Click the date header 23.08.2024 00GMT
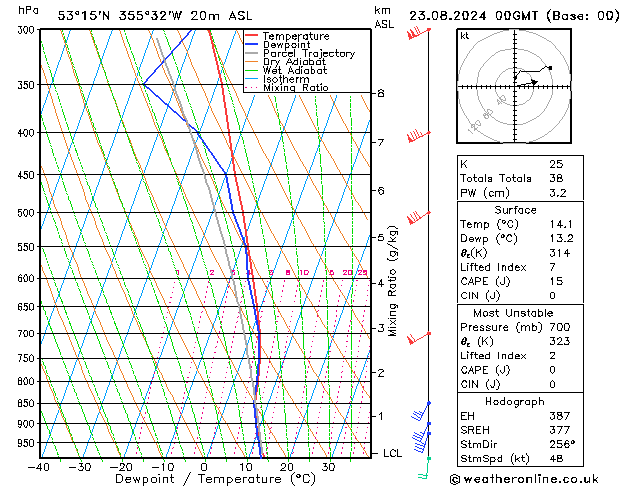The height and width of the screenshot is (486, 629). tap(511, 15)
